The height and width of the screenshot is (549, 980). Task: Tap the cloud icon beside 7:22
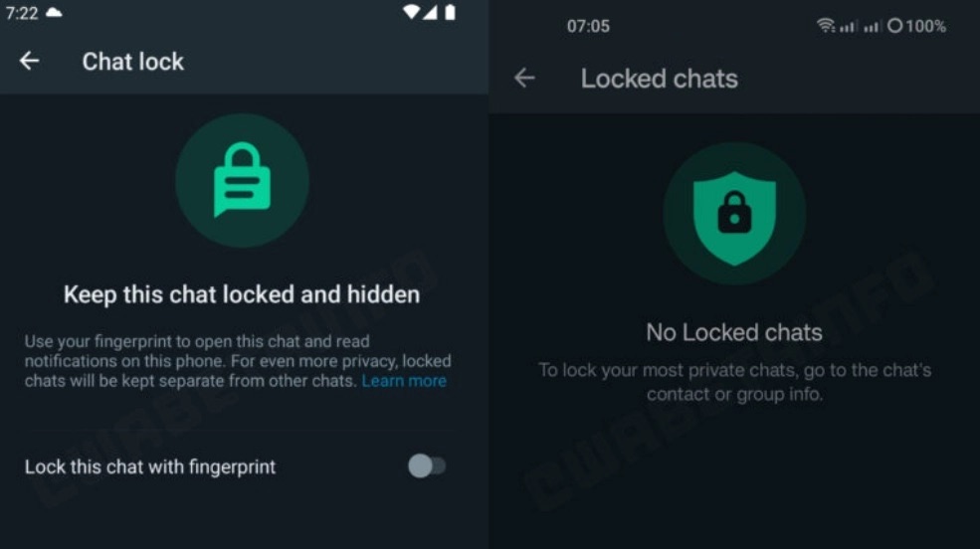pyautogui.click(x=55, y=13)
